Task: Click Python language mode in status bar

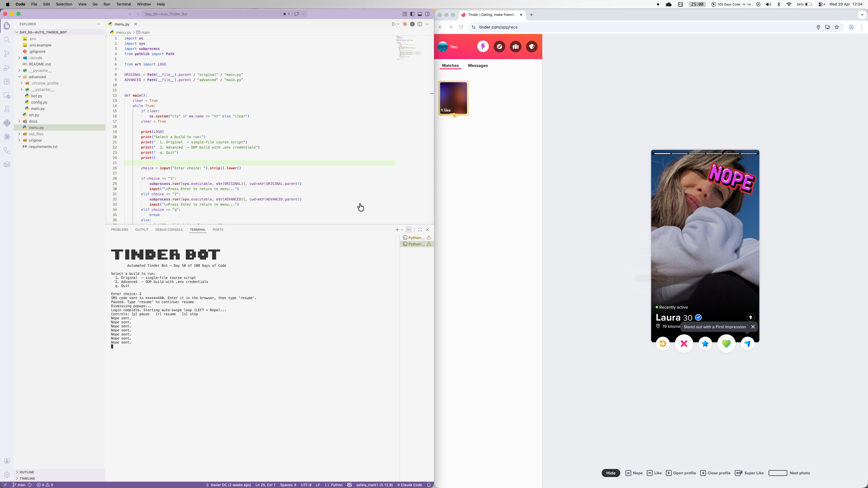Action: pos(337,485)
